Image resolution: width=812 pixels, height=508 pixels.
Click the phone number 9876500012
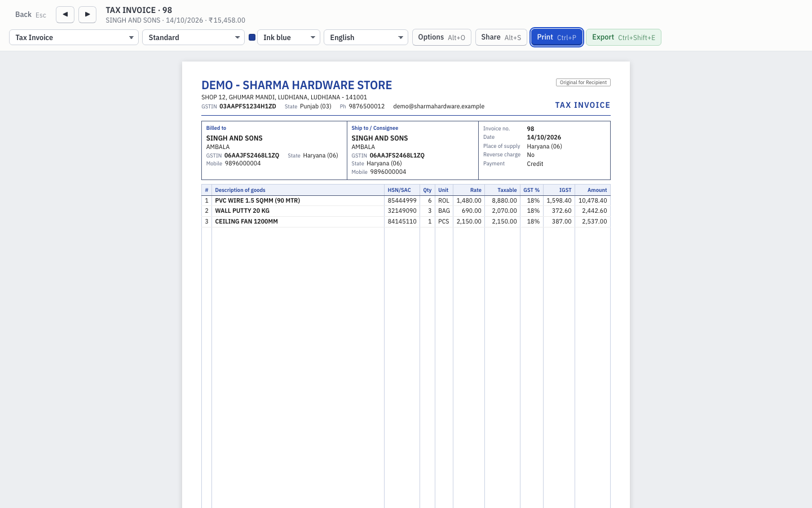(x=367, y=106)
